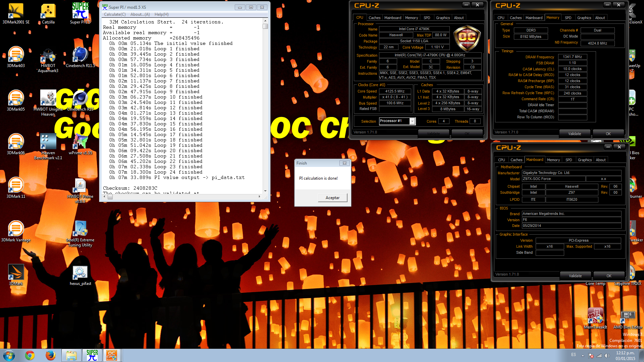The width and height of the screenshot is (644, 362).
Task: Open the Super Pi 1.5 desktop icon
Action: click(x=80, y=13)
